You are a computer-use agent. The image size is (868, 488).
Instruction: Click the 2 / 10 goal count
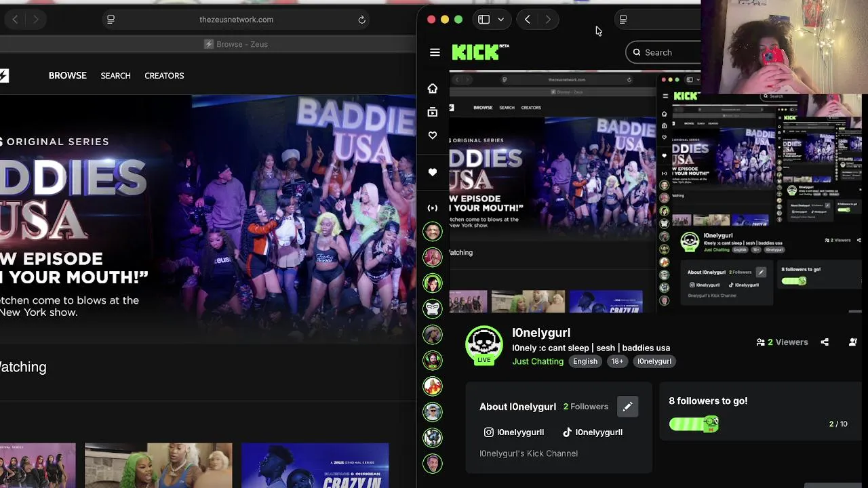tap(838, 424)
